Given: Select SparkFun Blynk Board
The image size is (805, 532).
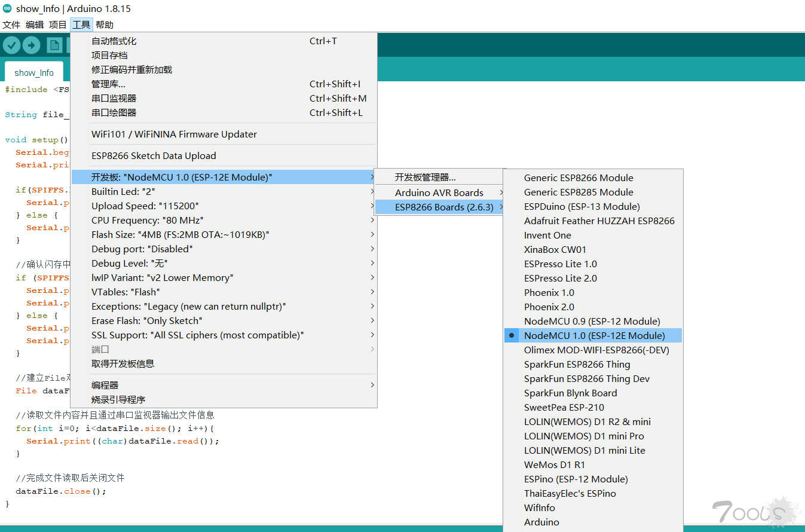Looking at the screenshot, I should (x=593, y=393).
